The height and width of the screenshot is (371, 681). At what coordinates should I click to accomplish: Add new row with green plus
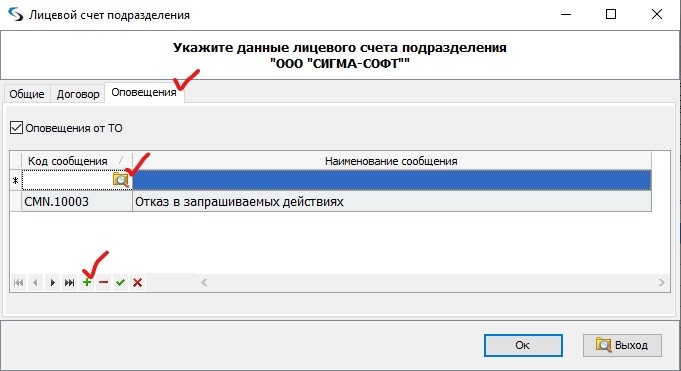pyautogui.click(x=87, y=283)
